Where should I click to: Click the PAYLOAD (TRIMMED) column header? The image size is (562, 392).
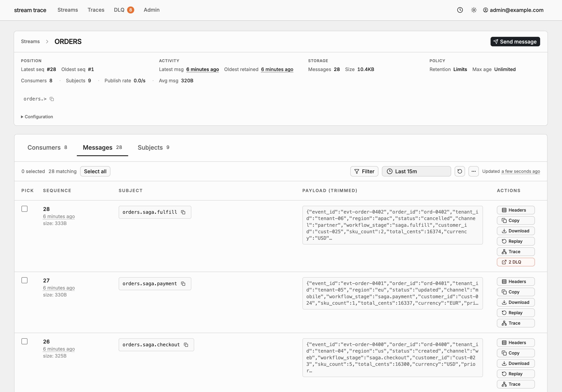(330, 191)
